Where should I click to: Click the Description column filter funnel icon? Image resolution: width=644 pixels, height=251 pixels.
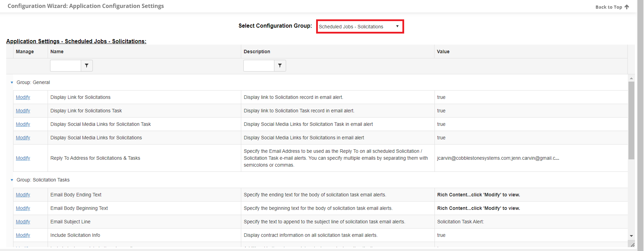[280, 66]
